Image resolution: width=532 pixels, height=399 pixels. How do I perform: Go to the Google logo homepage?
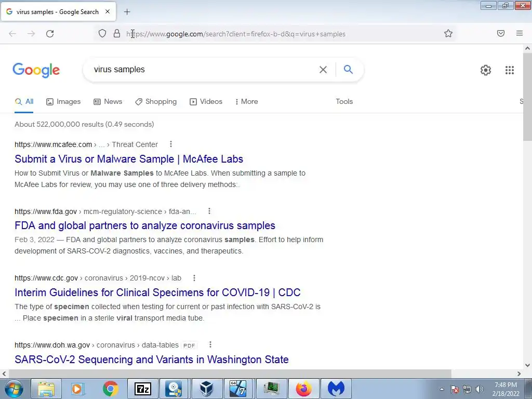tap(36, 70)
